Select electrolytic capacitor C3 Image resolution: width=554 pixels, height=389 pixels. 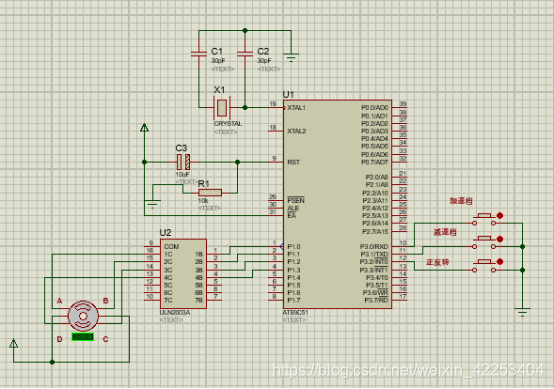[183, 162]
